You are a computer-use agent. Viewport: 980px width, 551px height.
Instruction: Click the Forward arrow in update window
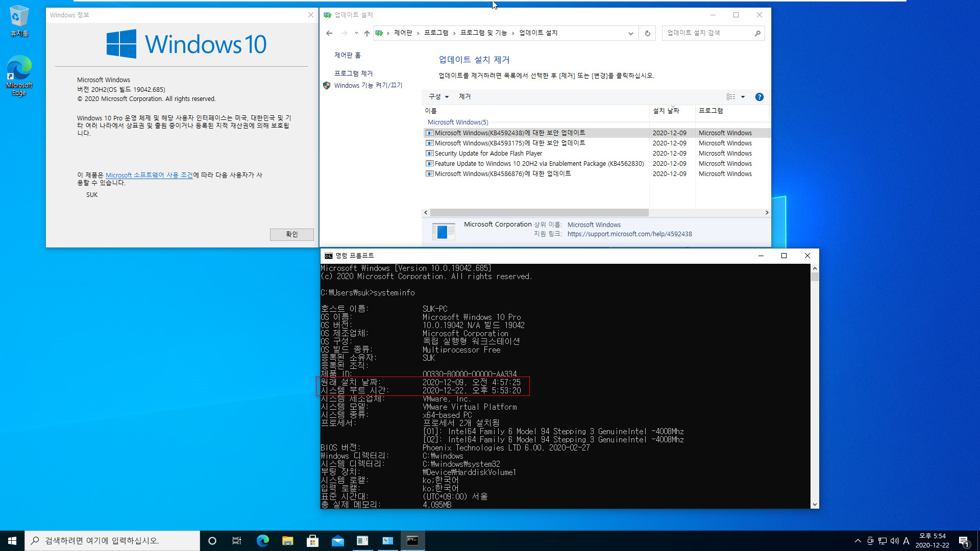(344, 33)
